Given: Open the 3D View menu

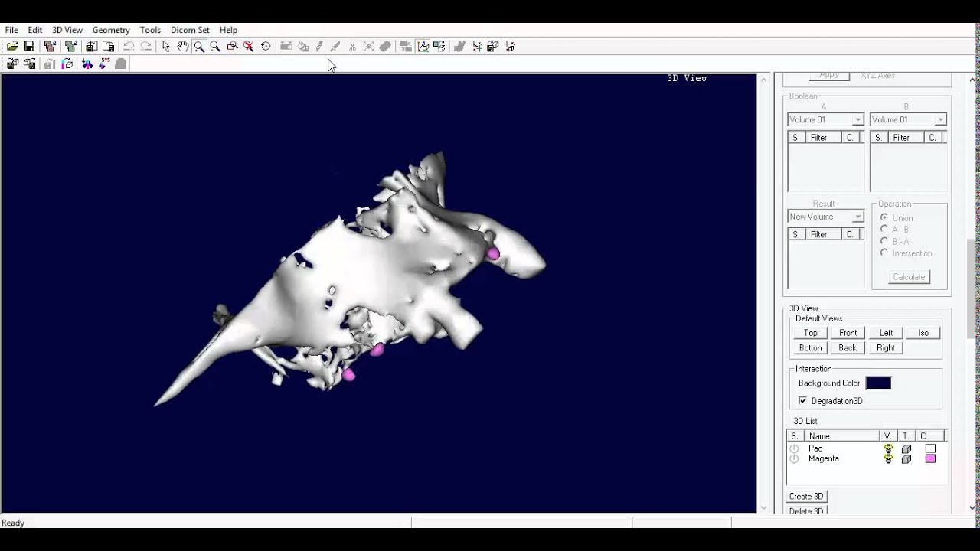Looking at the screenshot, I should click(67, 30).
